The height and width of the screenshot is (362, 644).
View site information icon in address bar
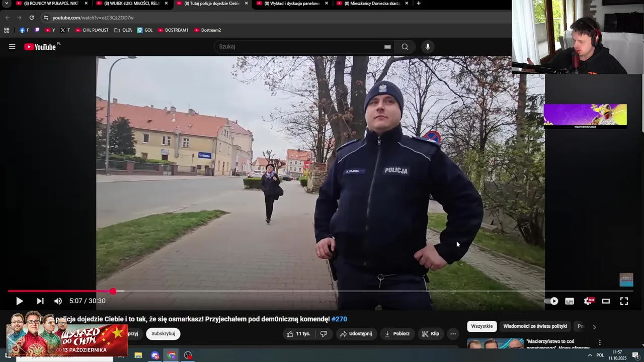click(x=46, y=18)
